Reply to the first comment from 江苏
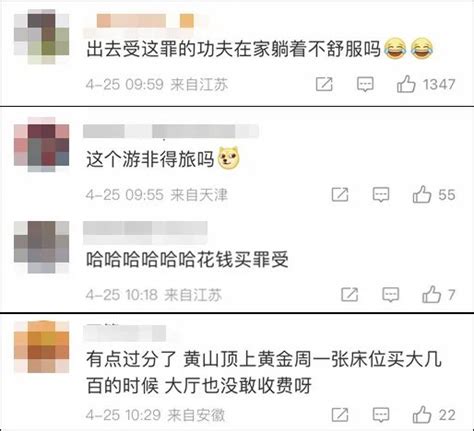 coord(365,84)
